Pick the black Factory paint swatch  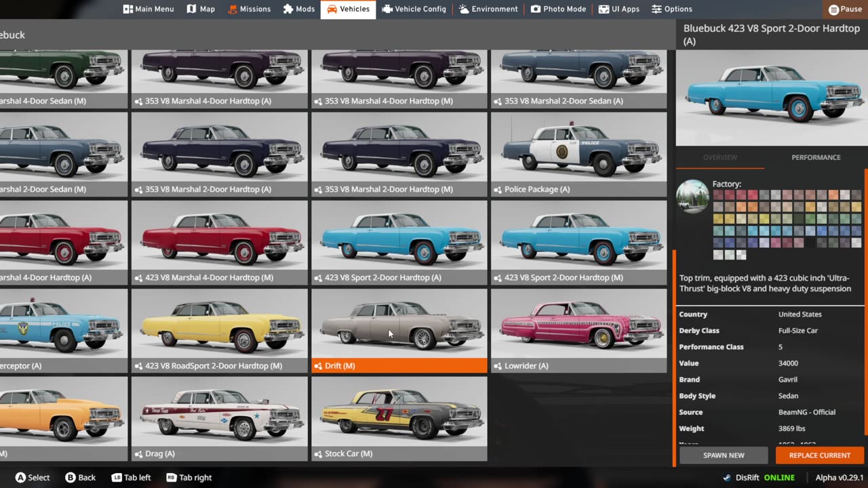810,242
